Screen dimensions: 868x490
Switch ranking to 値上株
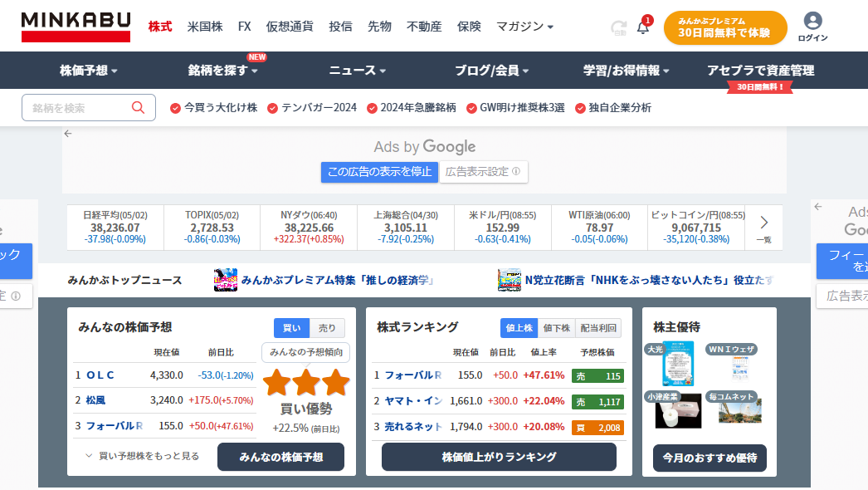(519, 328)
